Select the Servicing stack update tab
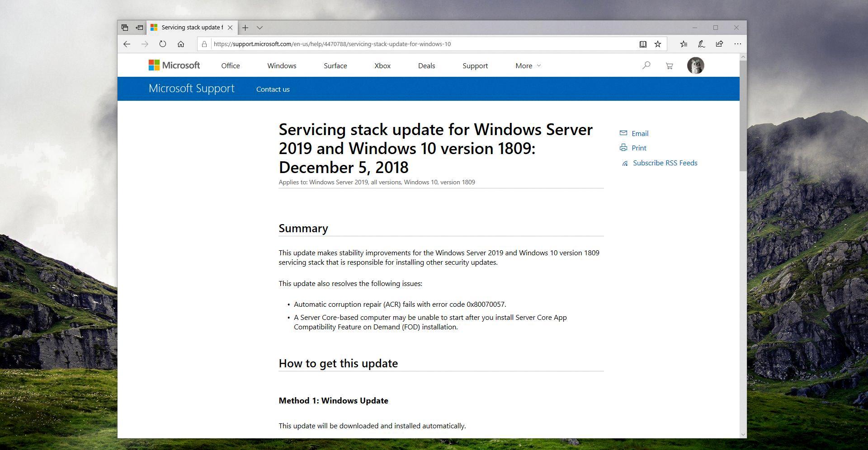 [190, 28]
